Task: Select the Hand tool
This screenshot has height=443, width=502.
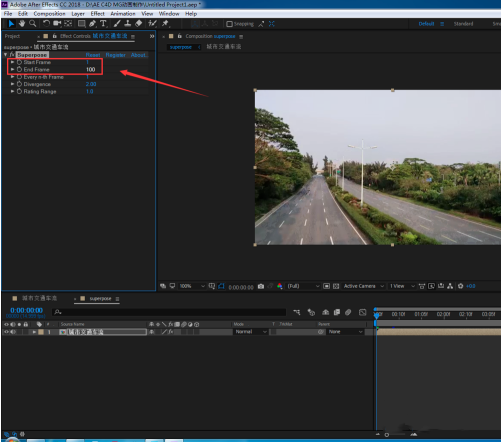Action: (22, 24)
